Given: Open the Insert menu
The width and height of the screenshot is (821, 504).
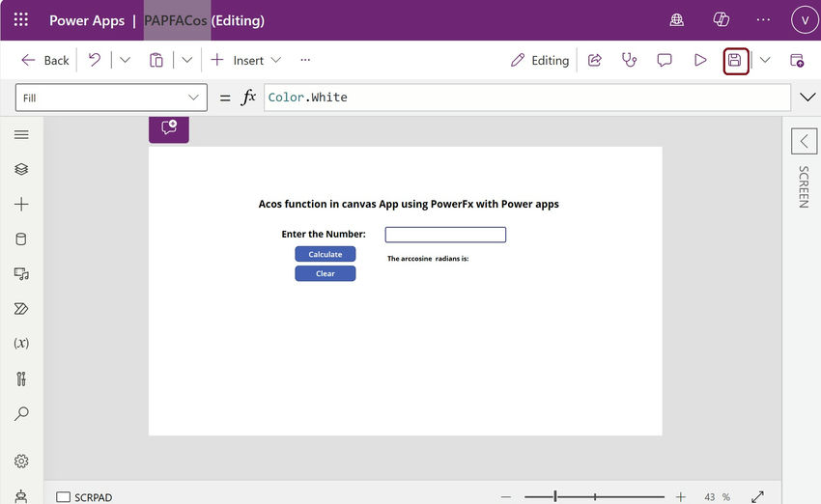Looking at the screenshot, I should click(246, 60).
